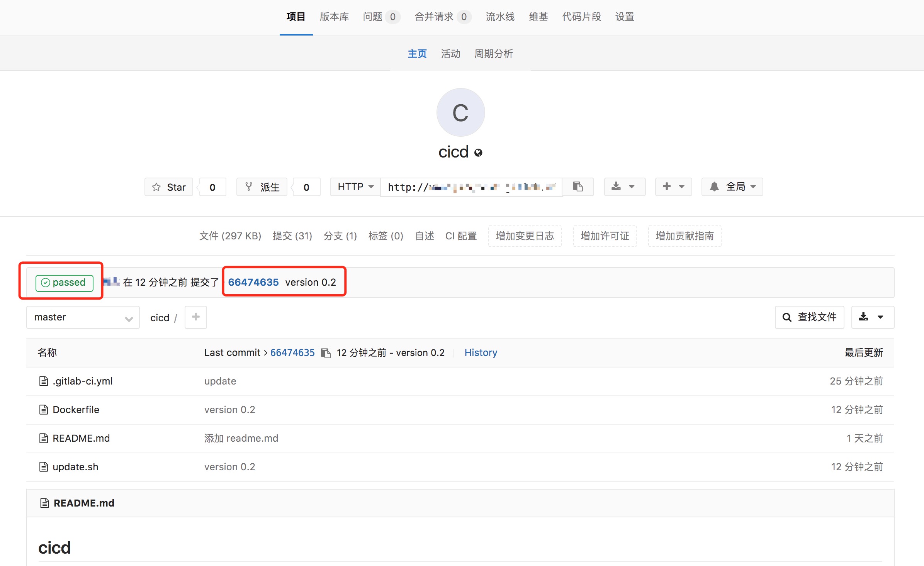Open the .gitlab-ci.yml file
Screen dimensions: 924x566
click(x=82, y=381)
